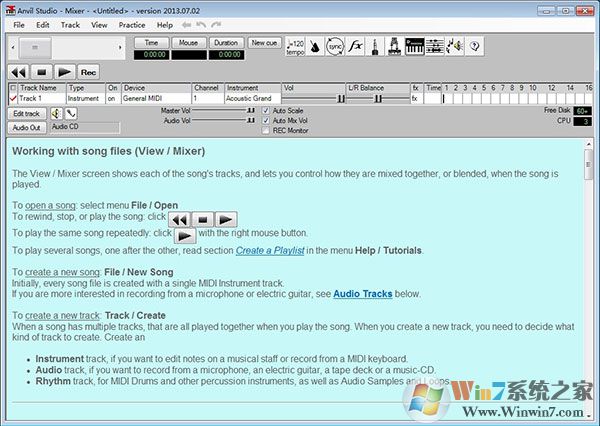The image size is (600, 426).
Task: Click the fx cell for Track 1
Action: [x=415, y=99]
